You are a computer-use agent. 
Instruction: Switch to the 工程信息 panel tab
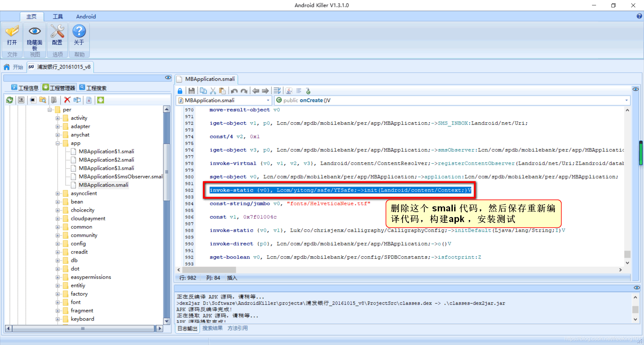25,88
